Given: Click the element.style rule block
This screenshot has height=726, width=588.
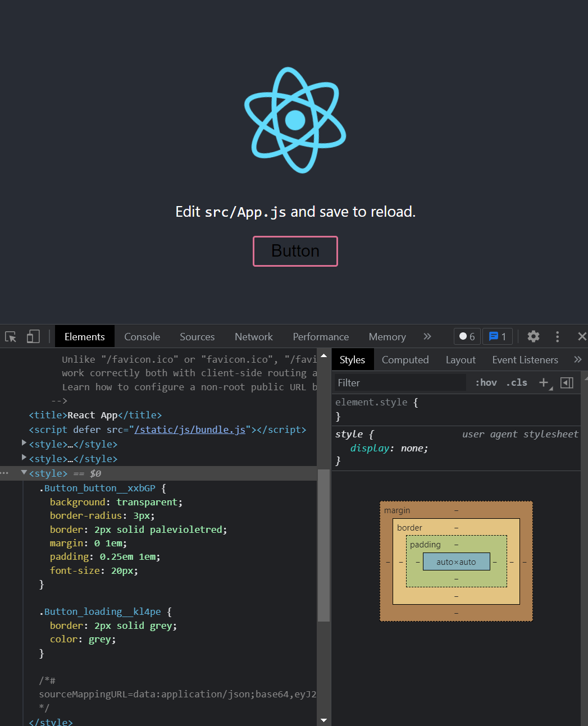Looking at the screenshot, I should (456, 409).
